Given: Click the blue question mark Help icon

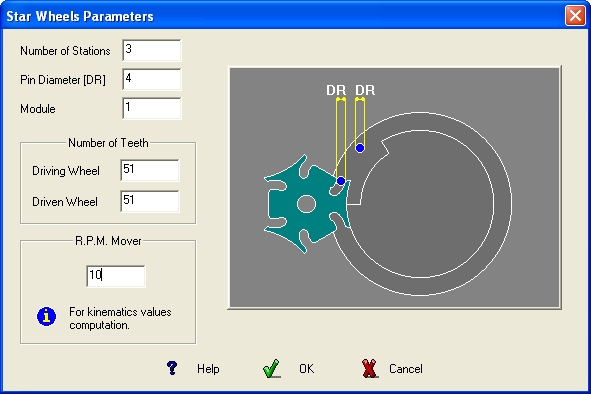Looking at the screenshot, I should coord(172,368).
